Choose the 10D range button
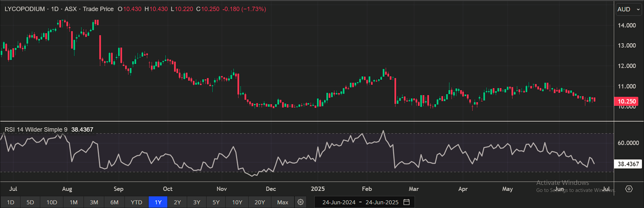The image size is (644, 208). pyautogui.click(x=52, y=202)
